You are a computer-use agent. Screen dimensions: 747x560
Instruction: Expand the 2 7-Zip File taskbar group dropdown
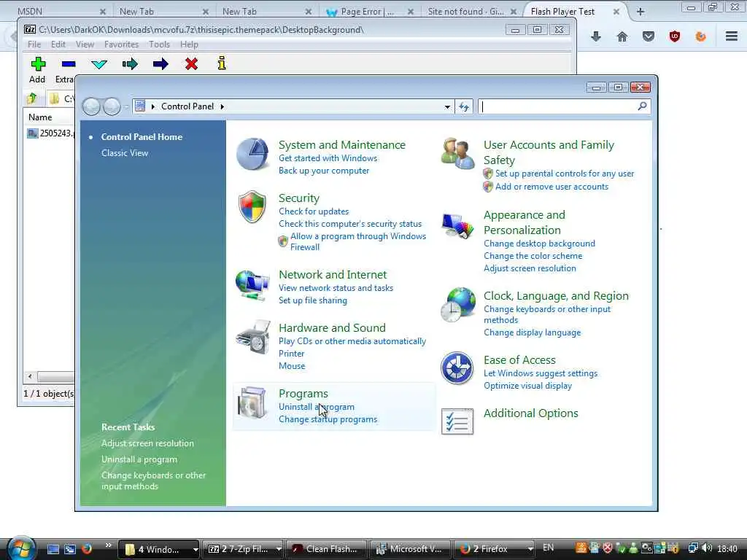[279, 549]
